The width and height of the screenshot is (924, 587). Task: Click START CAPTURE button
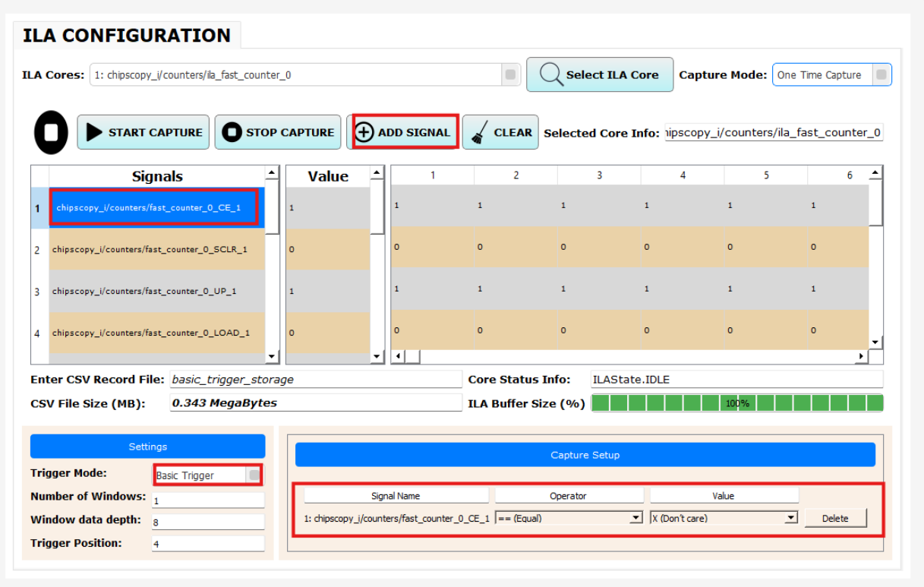coord(143,132)
